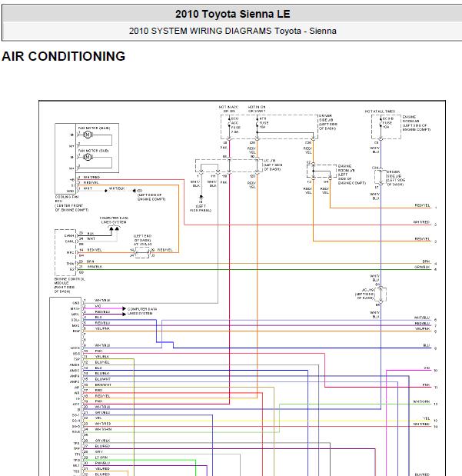Click the "YEL/RED" wire label at pin 31
The height and width of the screenshot is (476, 462).
click(x=102, y=468)
